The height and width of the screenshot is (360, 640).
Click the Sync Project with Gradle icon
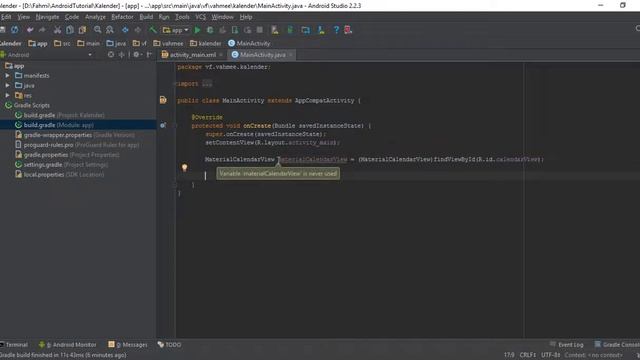290,30
